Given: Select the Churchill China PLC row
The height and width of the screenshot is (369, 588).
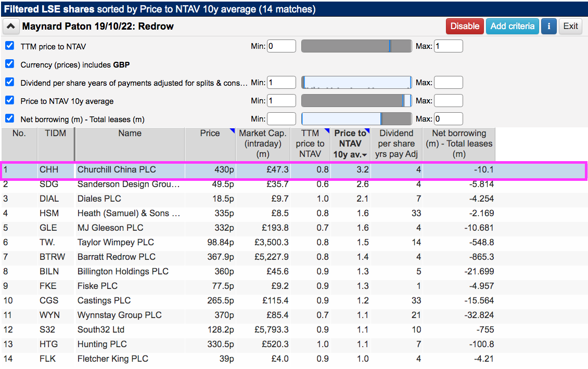Looking at the screenshot, I should pyautogui.click(x=293, y=170).
